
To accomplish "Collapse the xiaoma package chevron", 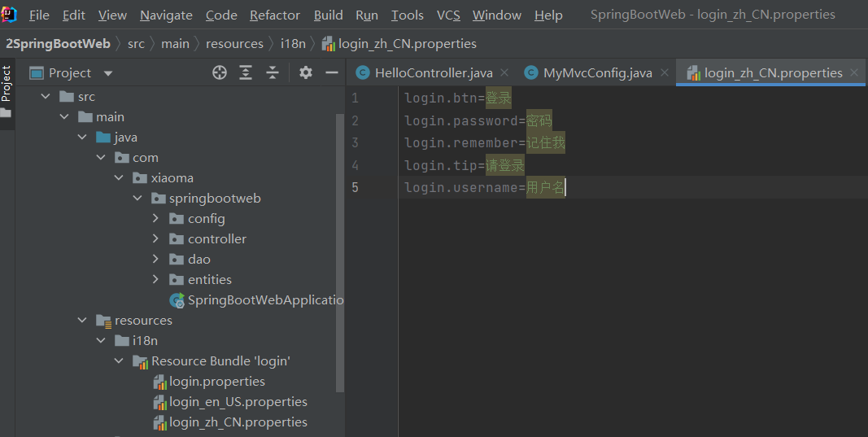I will coord(119,177).
